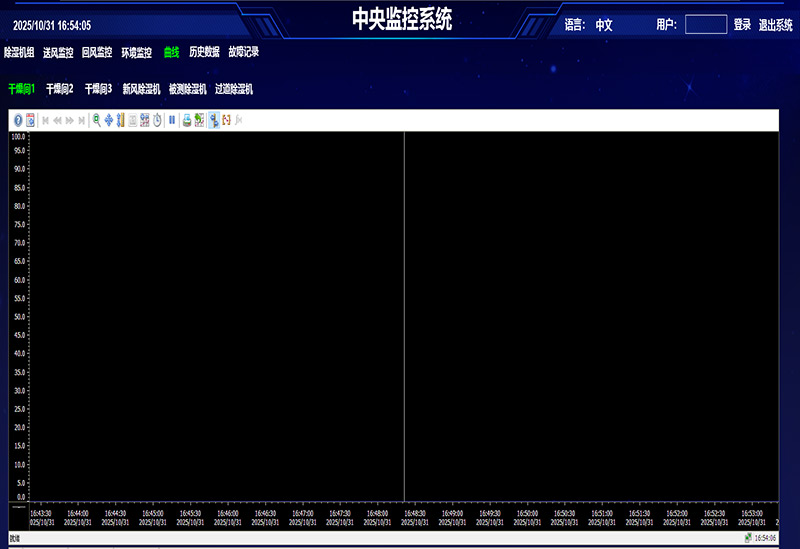
Task: Open the 故障记录 page
Action: coord(243,52)
